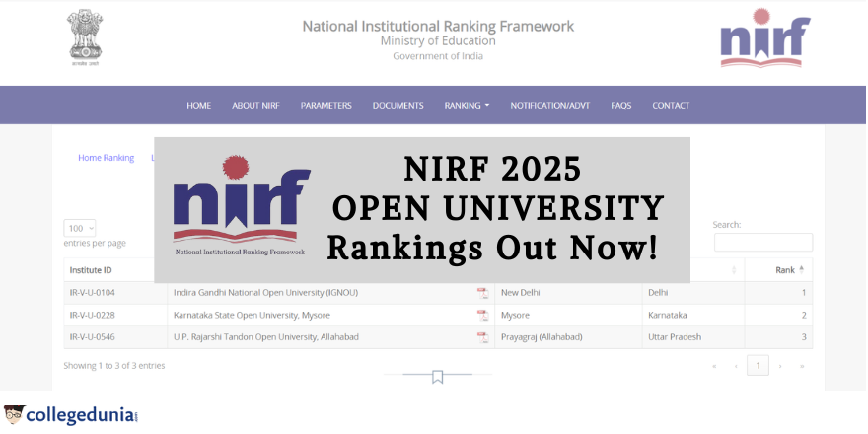Viewport: 868px width, 434px height.
Task: Go to next page of pagination
Action: click(780, 366)
